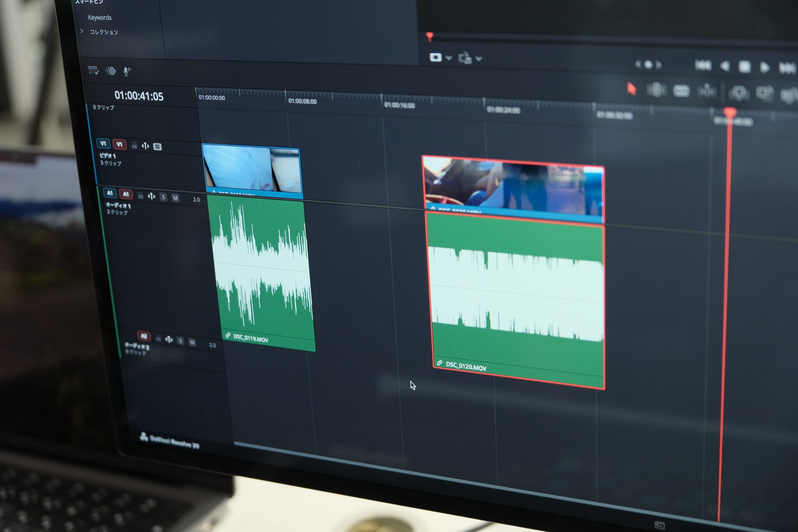798x532 pixels.
Task: Click the 01:00:16:00 mark on the ruler
Action: (x=399, y=105)
